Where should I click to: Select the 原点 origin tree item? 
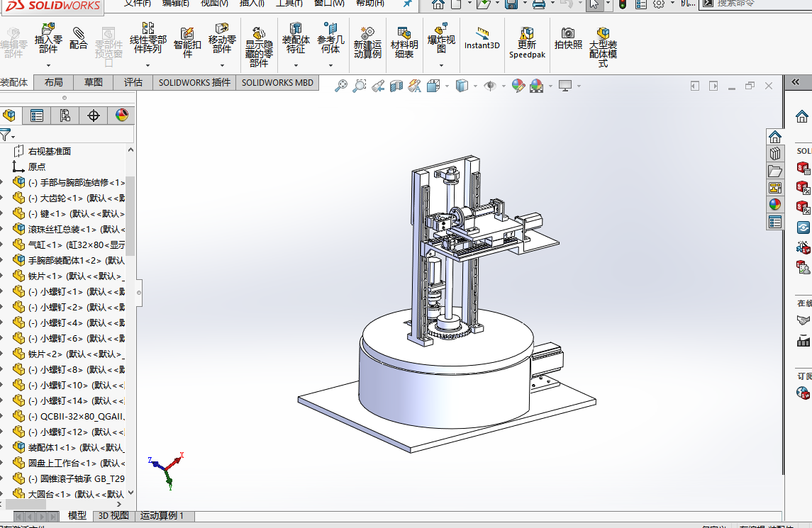coord(37,167)
